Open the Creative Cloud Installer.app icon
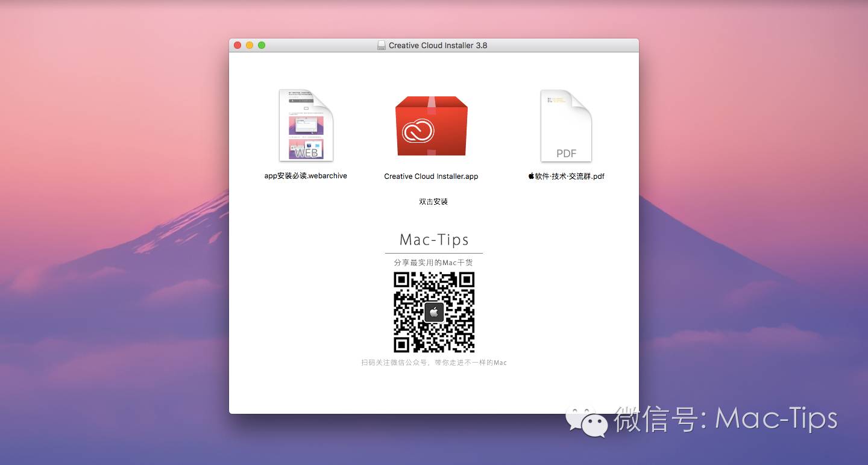This screenshot has width=868, height=465. point(431,126)
